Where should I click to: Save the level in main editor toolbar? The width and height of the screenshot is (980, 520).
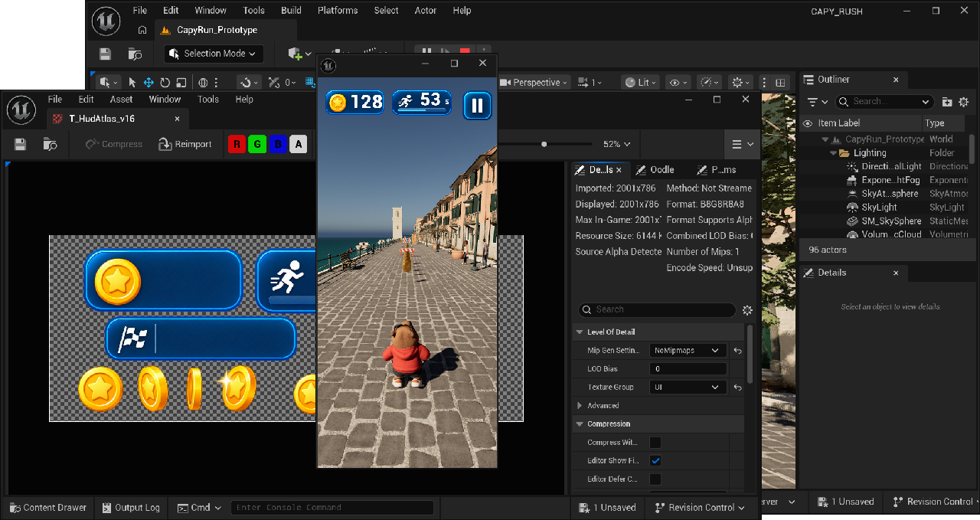[106, 54]
